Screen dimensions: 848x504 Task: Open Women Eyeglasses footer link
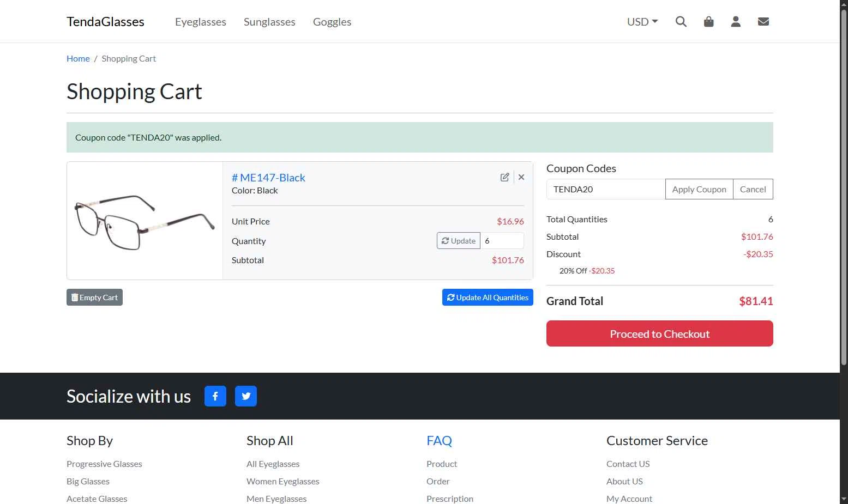(282, 481)
